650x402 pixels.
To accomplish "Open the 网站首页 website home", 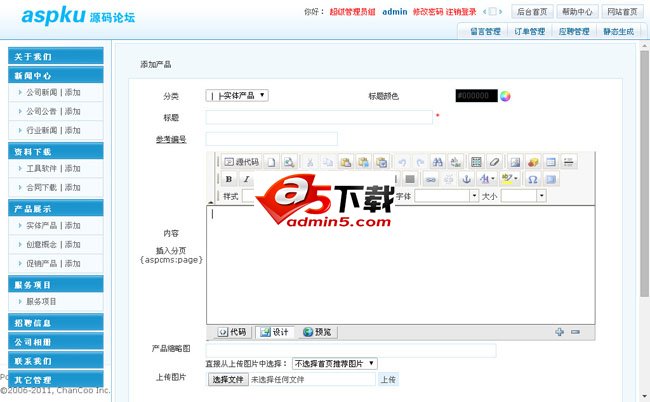I will (x=622, y=12).
